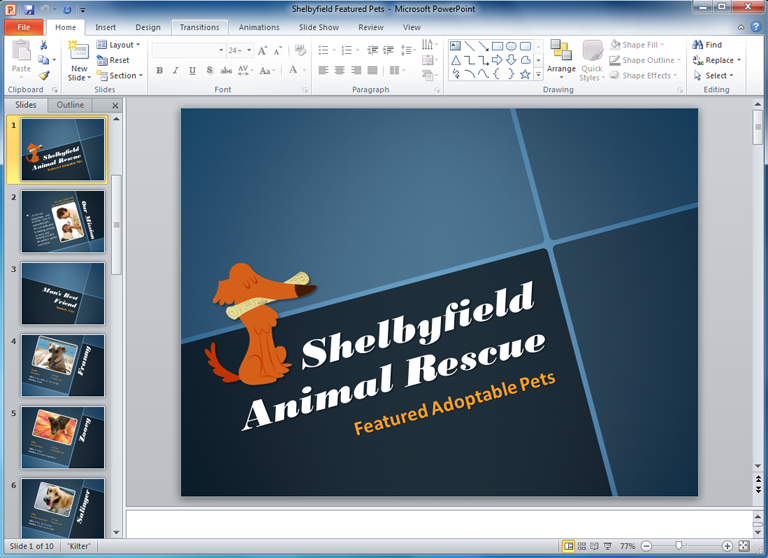This screenshot has width=768, height=558.
Task: Click the Save icon in quick access toolbar
Action: (x=29, y=9)
